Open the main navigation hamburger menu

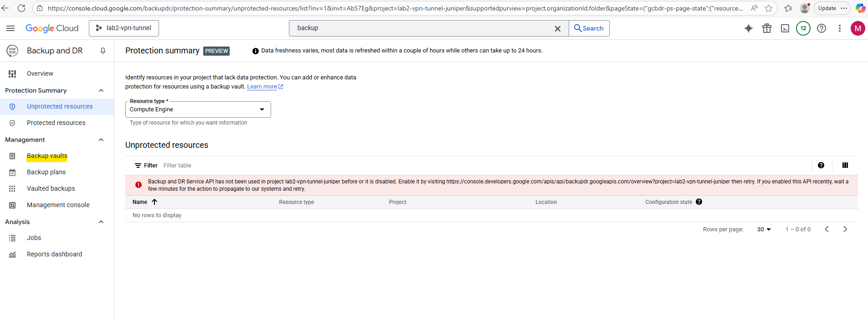point(10,28)
